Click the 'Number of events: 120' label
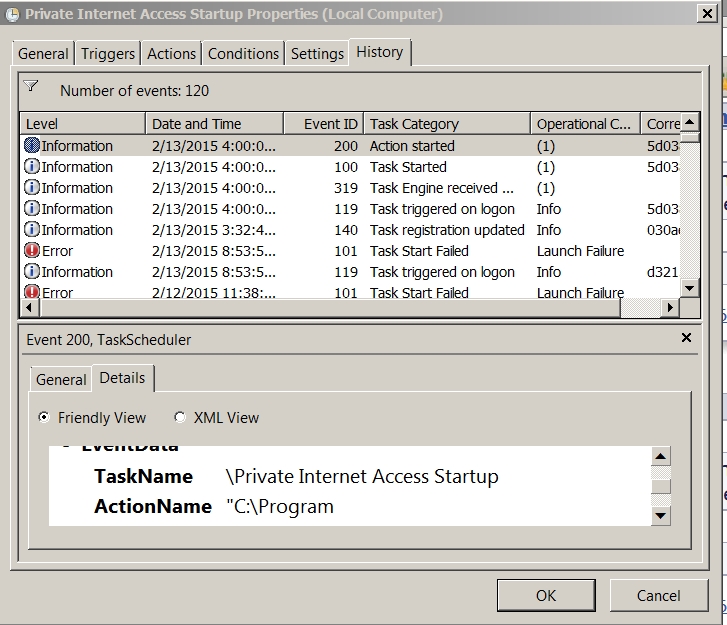Viewport: 727px width, 625px height. (134, 91)
